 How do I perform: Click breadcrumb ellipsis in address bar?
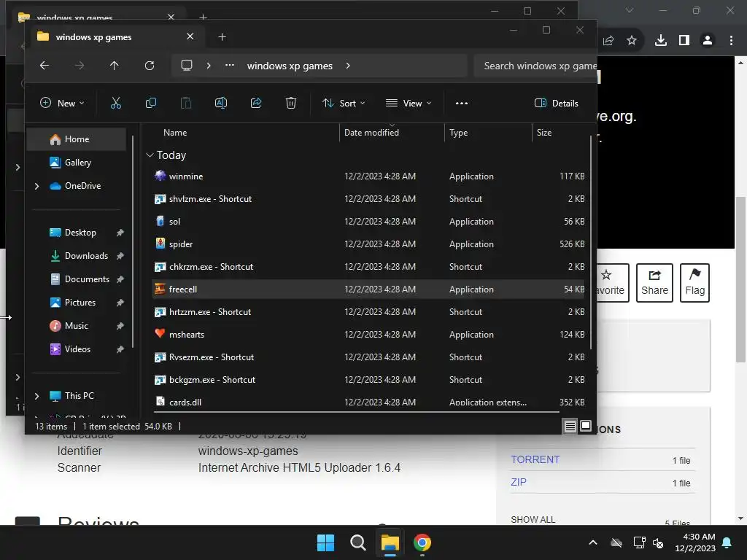(x=230, y=66)
